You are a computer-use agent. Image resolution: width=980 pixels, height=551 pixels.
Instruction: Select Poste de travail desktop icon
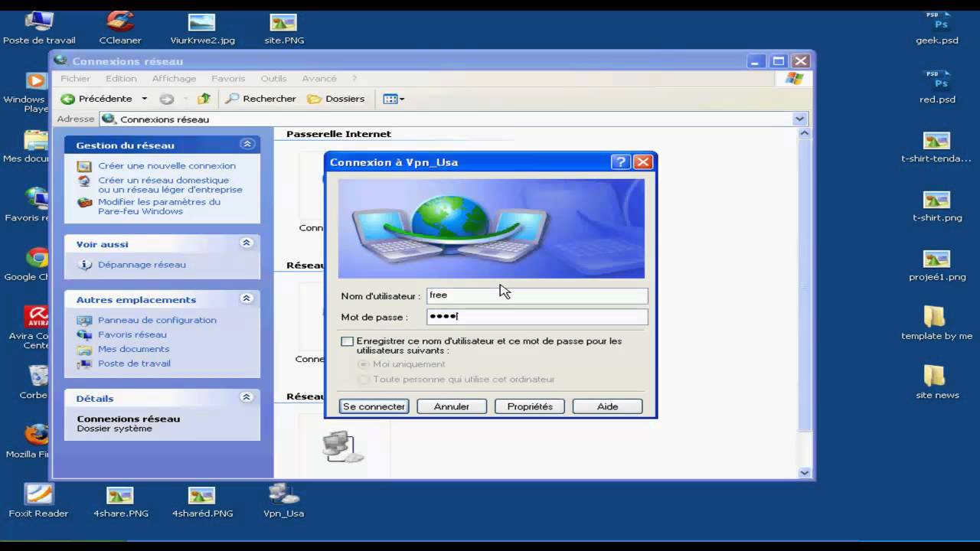tap(39, 28)
